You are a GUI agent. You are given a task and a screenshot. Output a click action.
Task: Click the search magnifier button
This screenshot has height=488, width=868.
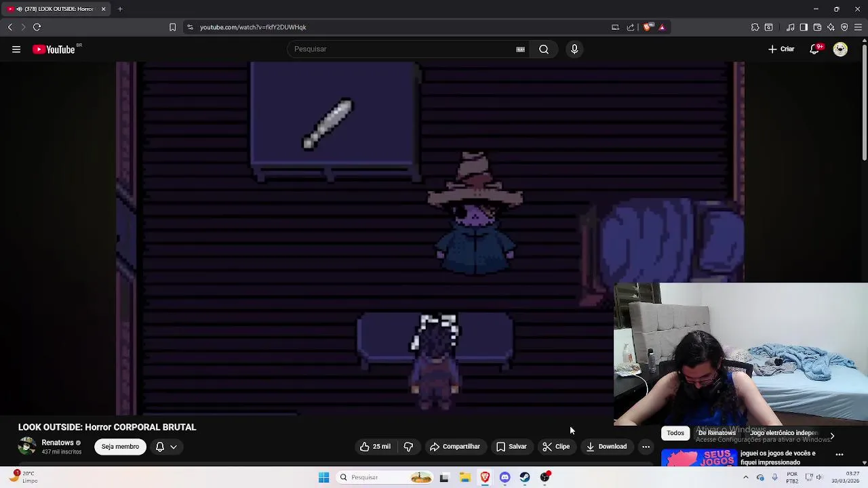point(544,49)
